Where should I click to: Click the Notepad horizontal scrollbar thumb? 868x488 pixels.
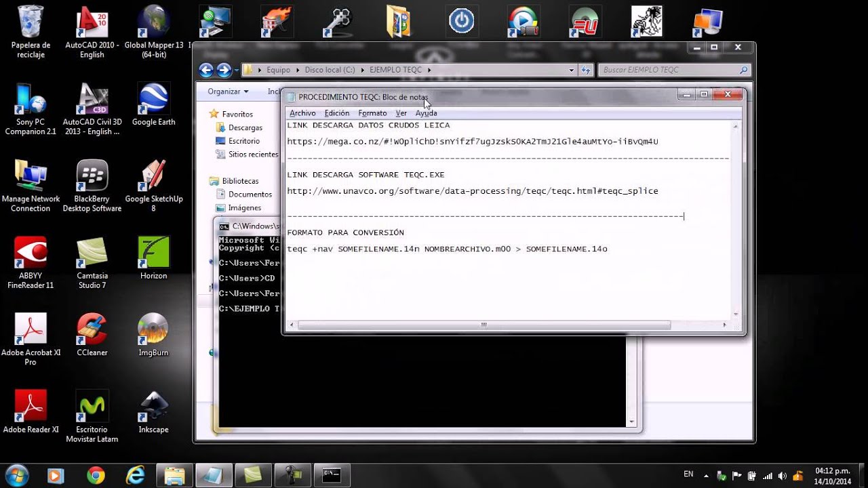coord(484,325)
